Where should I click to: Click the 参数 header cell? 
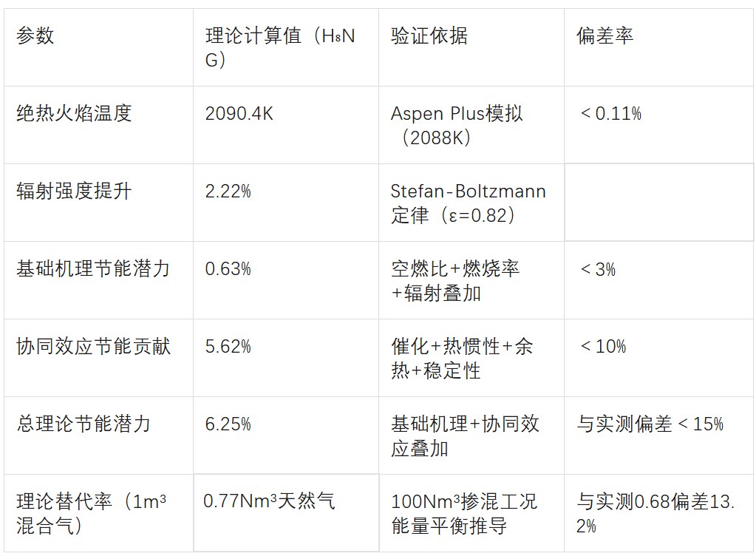coord(35,35)
